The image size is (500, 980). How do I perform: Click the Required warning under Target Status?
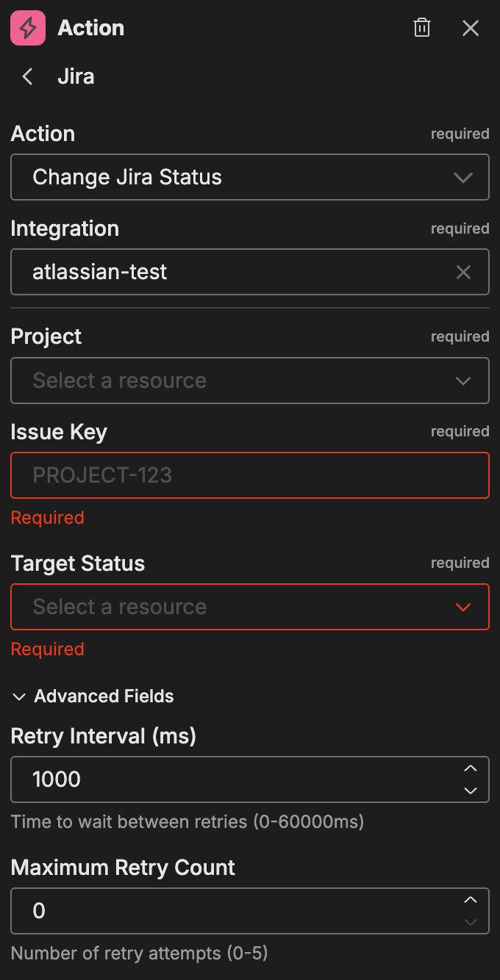pos(47,649)
